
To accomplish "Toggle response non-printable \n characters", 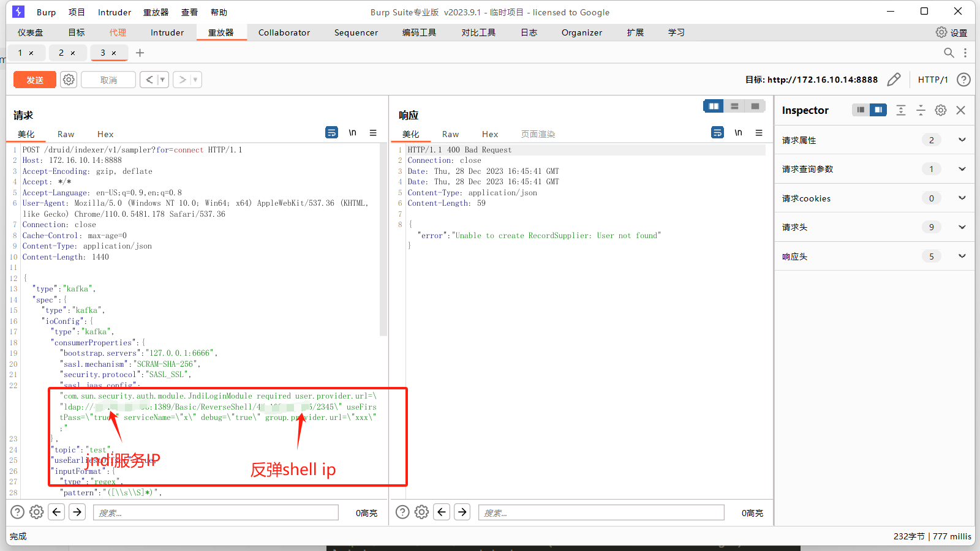I will point(738,132).
